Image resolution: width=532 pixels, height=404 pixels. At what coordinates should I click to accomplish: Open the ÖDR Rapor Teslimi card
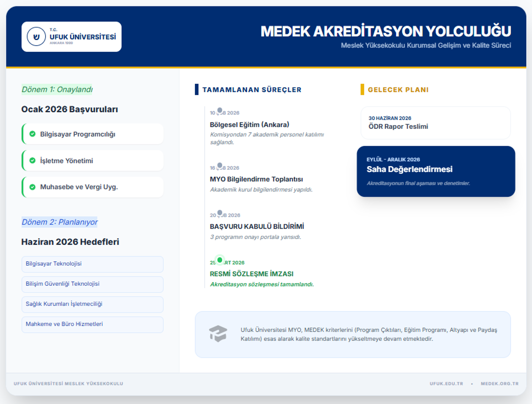pyautogui.click(x=435, y=123)
